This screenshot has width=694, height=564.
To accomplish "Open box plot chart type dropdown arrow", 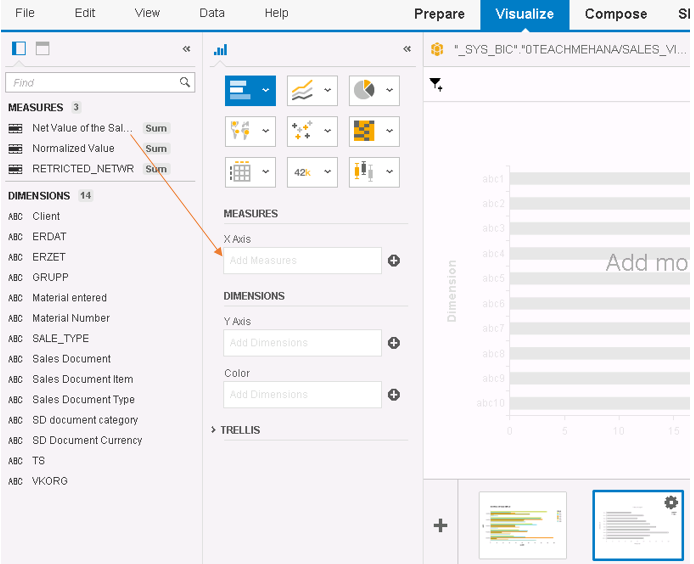I will point(389,172).
